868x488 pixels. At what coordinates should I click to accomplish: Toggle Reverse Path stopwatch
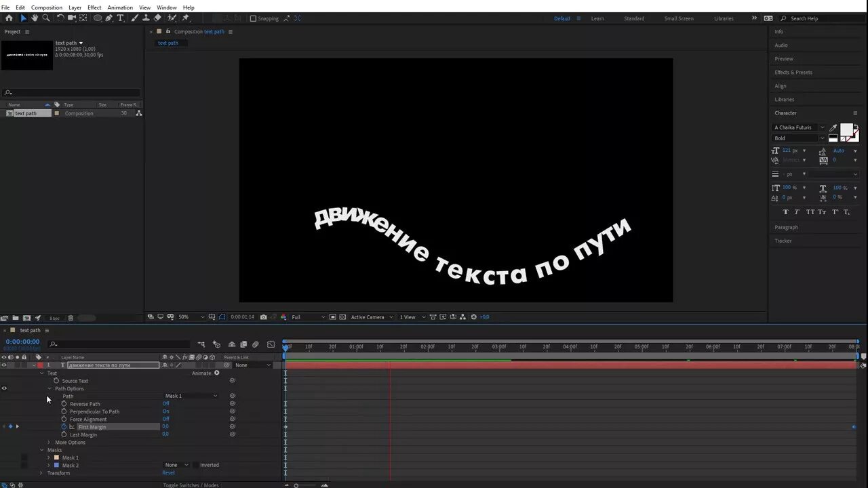pyautogui.click(x=64, y=404)
